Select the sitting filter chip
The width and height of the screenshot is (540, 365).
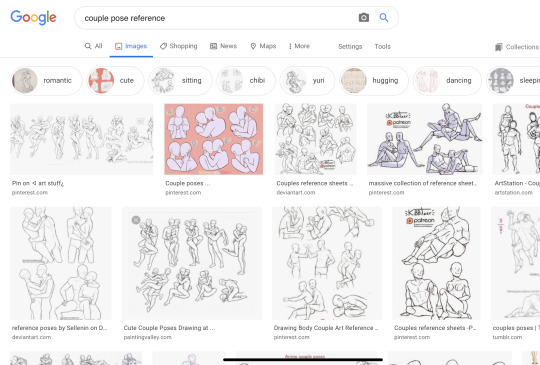tap(180, 81)
